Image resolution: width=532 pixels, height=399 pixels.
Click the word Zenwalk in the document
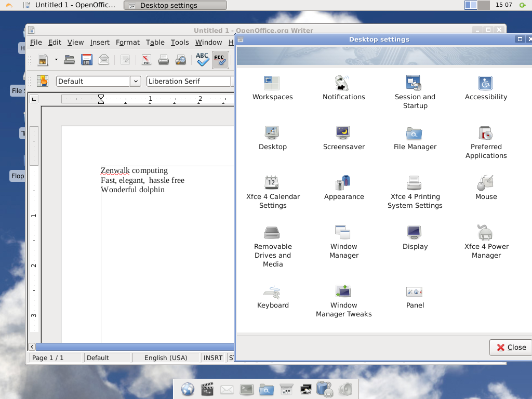tap(115, 170)
